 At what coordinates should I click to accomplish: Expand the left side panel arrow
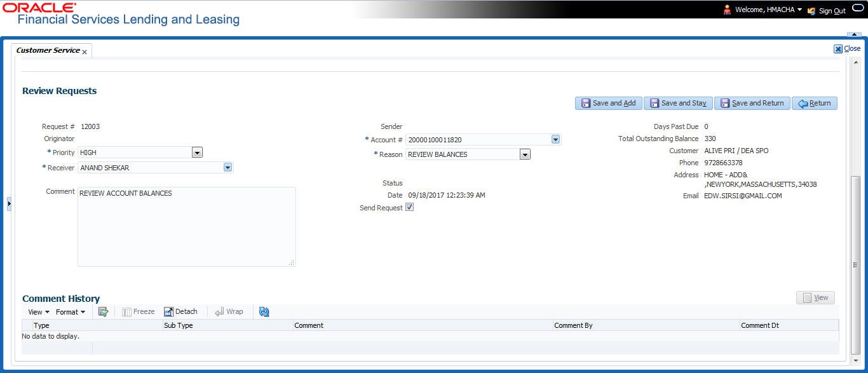point(9,204)
